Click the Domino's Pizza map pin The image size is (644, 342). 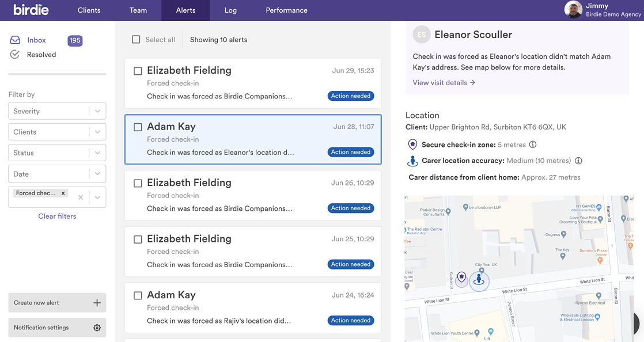click(x=600, y=260)
